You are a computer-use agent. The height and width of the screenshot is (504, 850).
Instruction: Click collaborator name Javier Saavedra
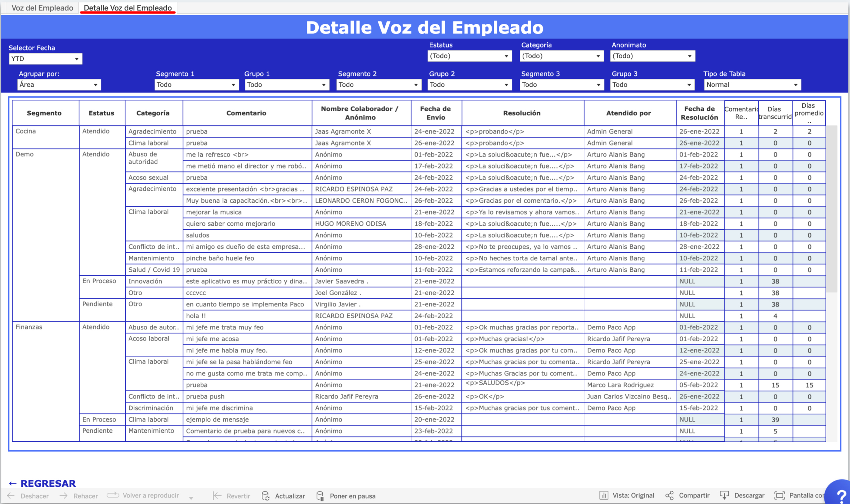[x=361, y=281]
